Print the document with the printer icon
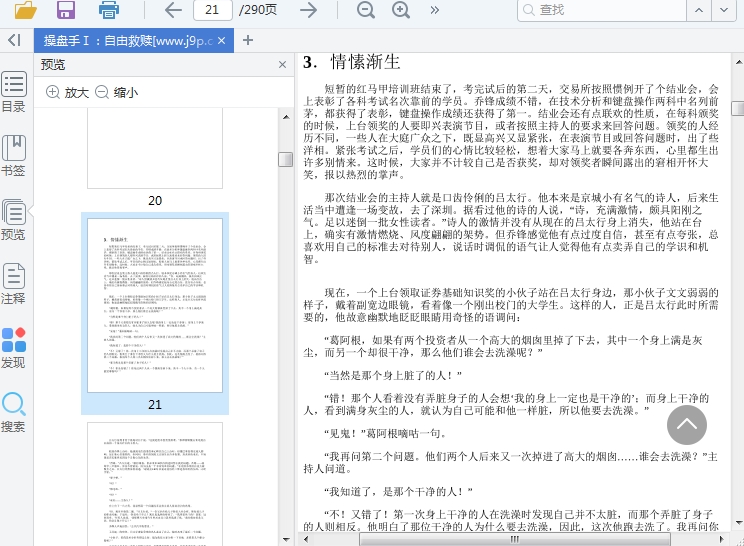Image resolution: width=744 pixels, height=546 pixels. click(x=109, y=9)
